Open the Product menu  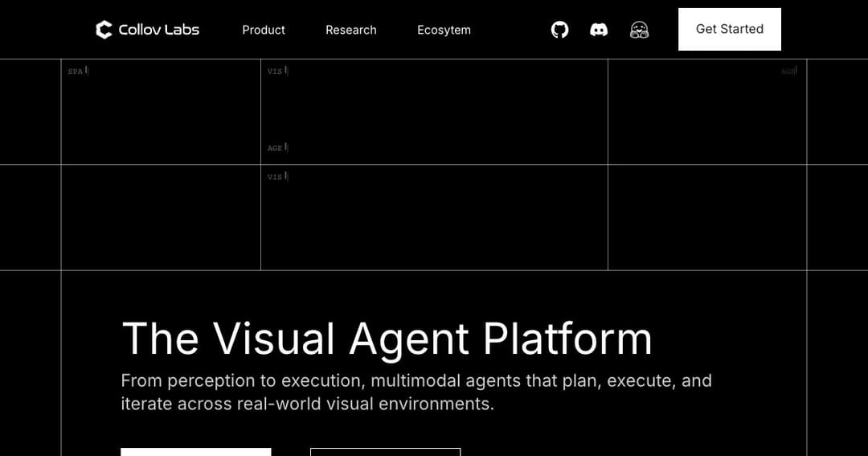(264, 30)
